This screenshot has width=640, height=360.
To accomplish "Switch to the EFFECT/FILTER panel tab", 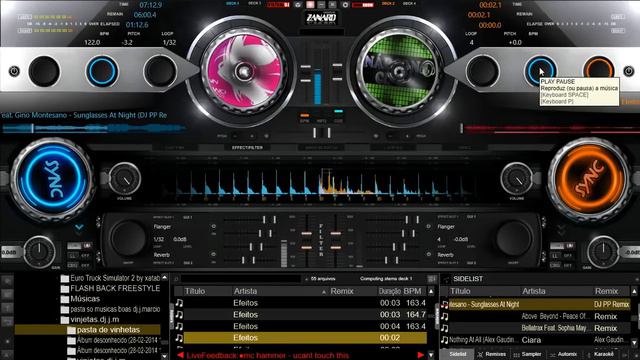I will tap(247, 147).
